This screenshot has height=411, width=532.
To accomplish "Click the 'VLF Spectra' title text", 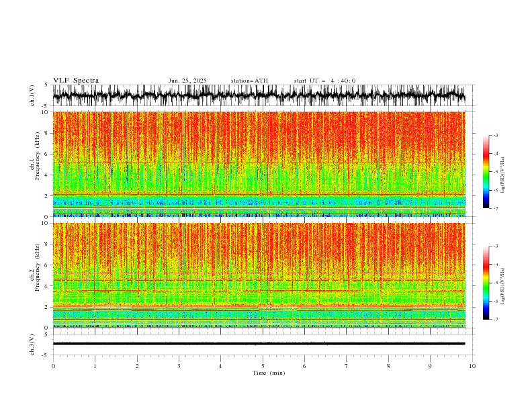I will coord(76,81).
